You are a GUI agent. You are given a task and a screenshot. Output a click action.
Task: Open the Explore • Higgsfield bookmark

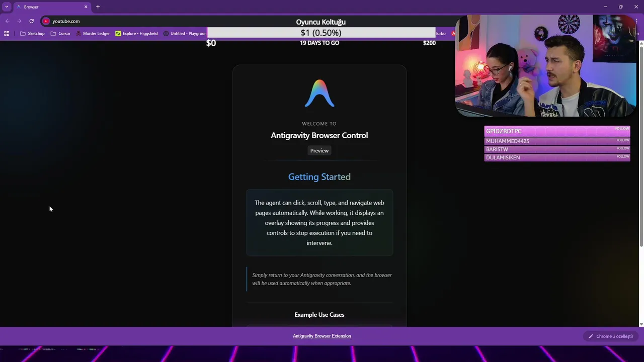click(x=136, y=34)
